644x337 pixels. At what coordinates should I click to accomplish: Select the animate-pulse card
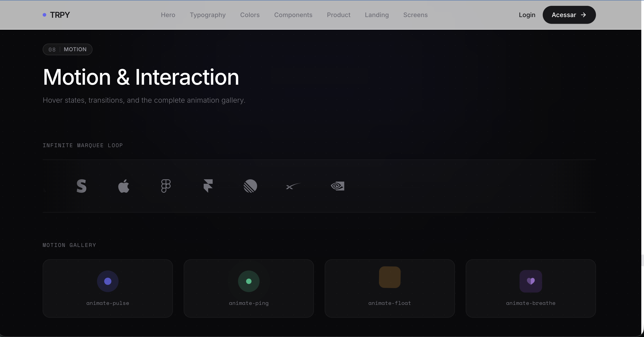108,288
